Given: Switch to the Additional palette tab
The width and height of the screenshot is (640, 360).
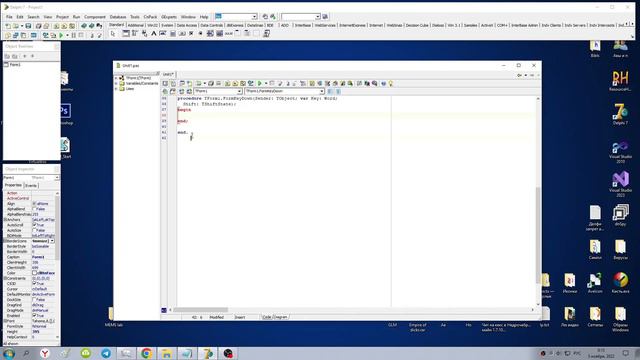Looking at the screenshot, I should pos(136,25).
